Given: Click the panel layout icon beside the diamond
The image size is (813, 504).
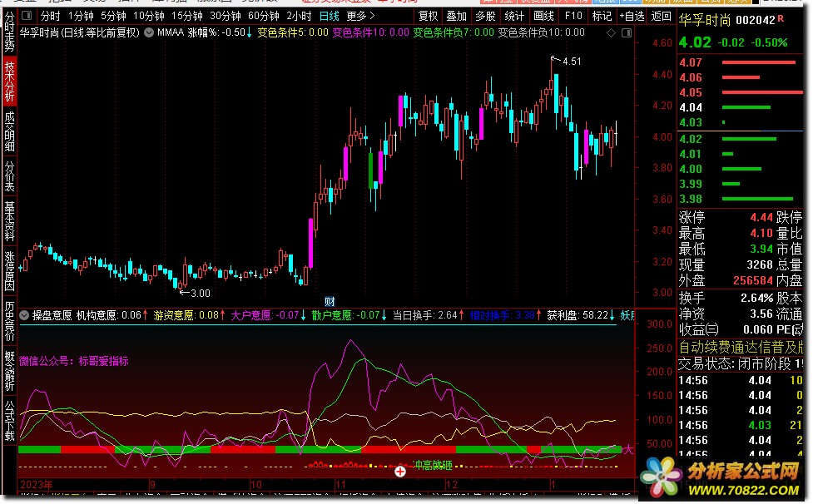Looking at the screenshot, I should pyautogui.click(x=623, y=33).
